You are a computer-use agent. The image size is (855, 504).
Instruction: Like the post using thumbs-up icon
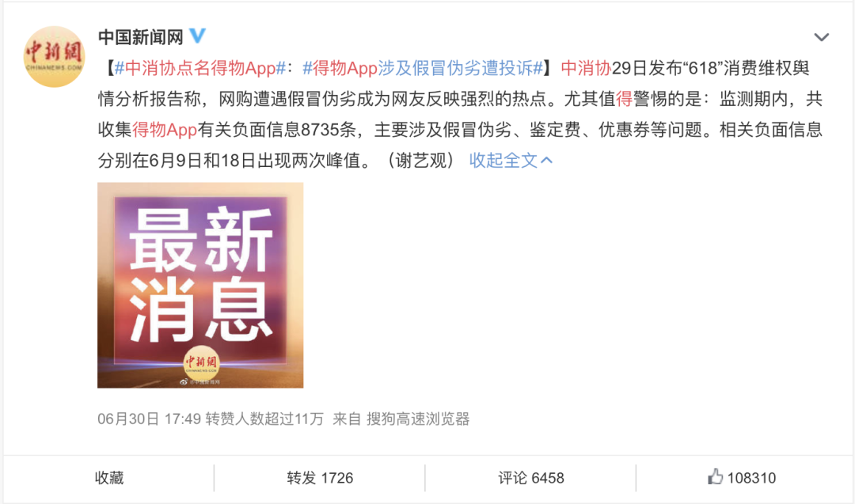[715, 477]
